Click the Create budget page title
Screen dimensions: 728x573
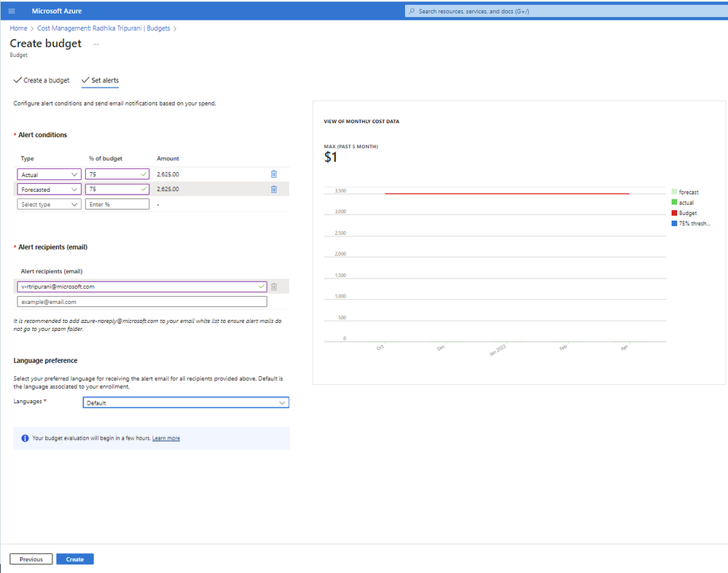45,44
